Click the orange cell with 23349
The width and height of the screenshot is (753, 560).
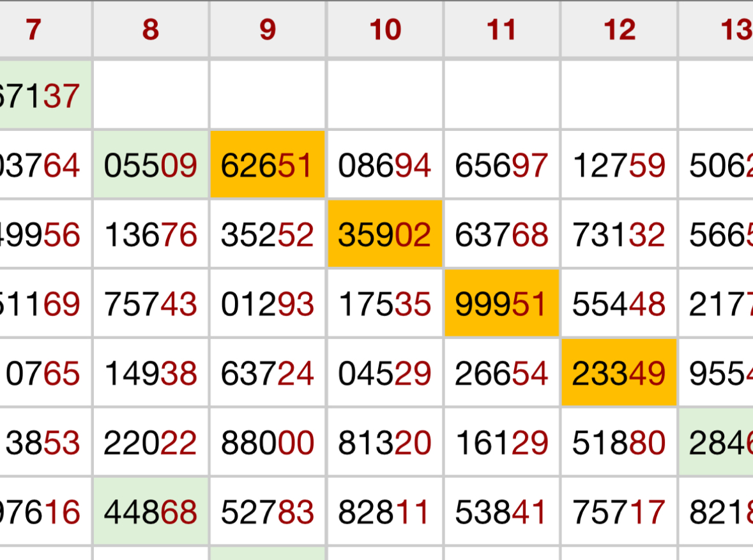[619, 373]
